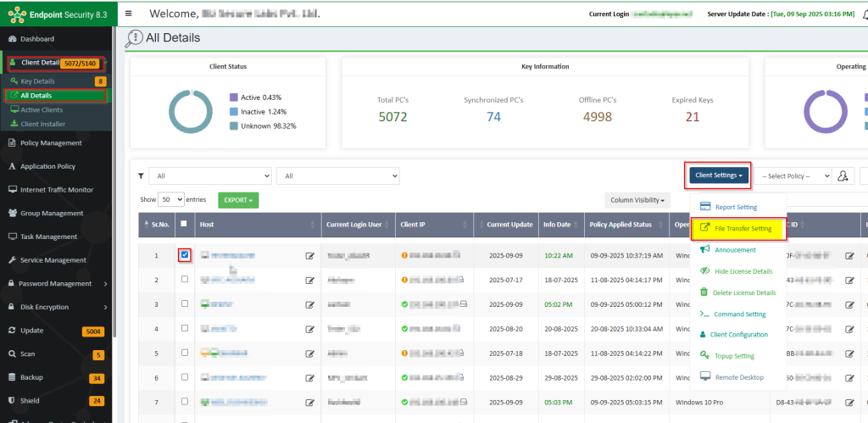Click the green EXPORT button
The image size is (868, 423).
pyautogui.click(x=238, y=200)
